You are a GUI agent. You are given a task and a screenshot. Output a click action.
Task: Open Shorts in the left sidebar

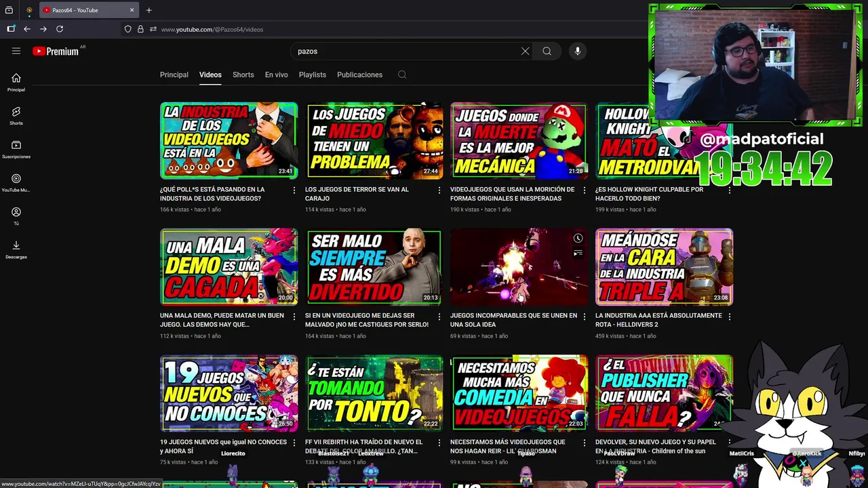16,116
